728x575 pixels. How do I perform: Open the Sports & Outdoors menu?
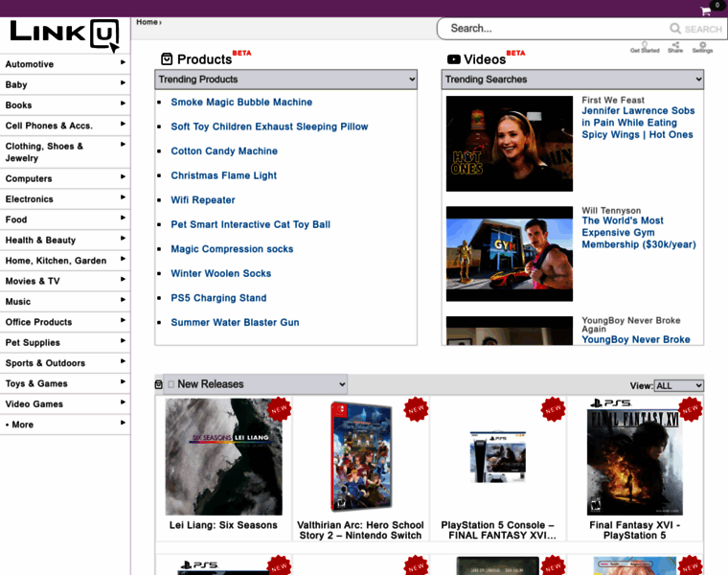pos(65,362)
